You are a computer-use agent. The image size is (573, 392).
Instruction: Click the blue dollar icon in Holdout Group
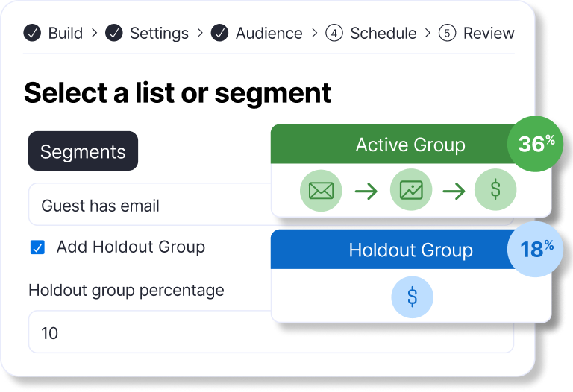412,298
